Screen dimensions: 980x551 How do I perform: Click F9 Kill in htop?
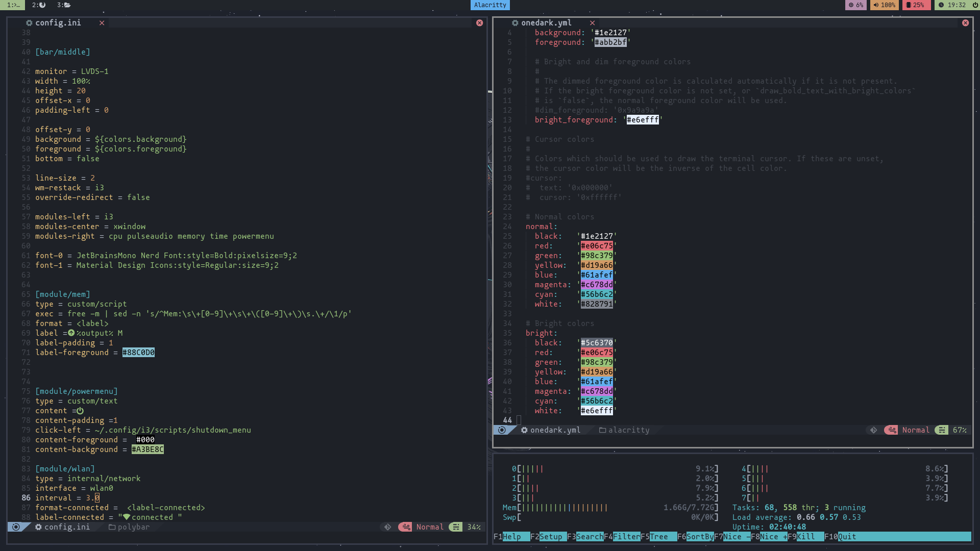[x=805, y=537]
